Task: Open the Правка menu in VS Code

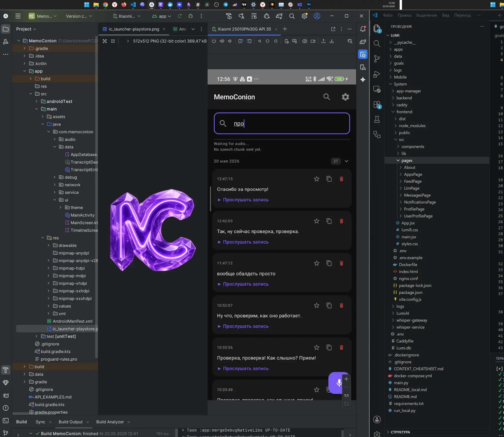Action: point(404,15)
